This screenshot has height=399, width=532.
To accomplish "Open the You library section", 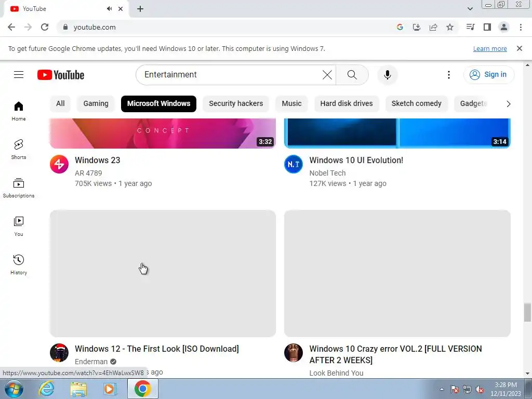I will (19, 227).
